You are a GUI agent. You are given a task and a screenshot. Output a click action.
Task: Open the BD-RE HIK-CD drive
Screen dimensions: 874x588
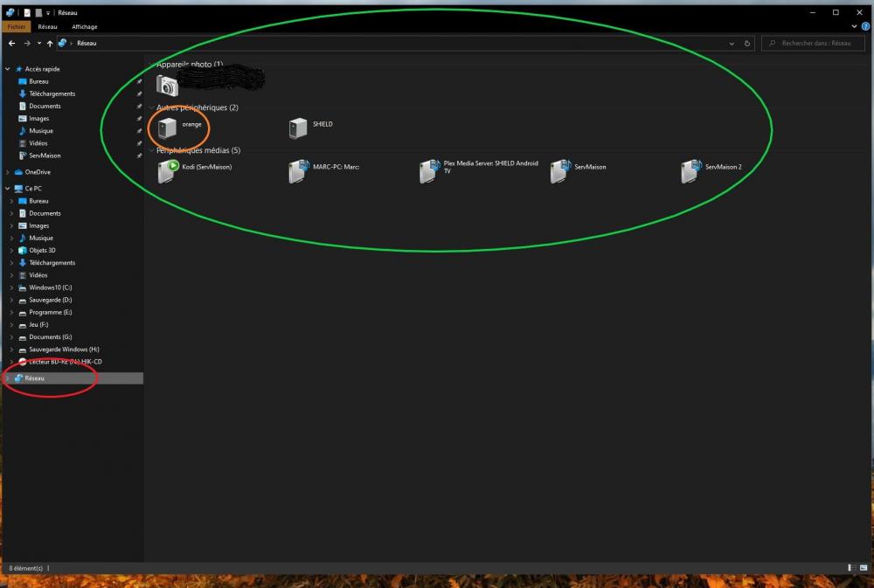(65, 362)
